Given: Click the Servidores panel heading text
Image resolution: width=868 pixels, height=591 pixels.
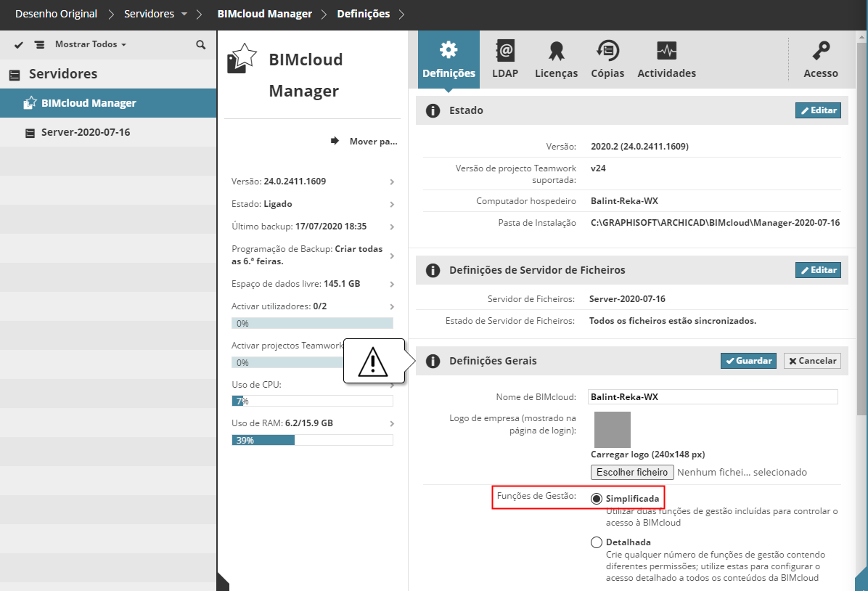Looking at the screenshot, I should coord(63,73).
